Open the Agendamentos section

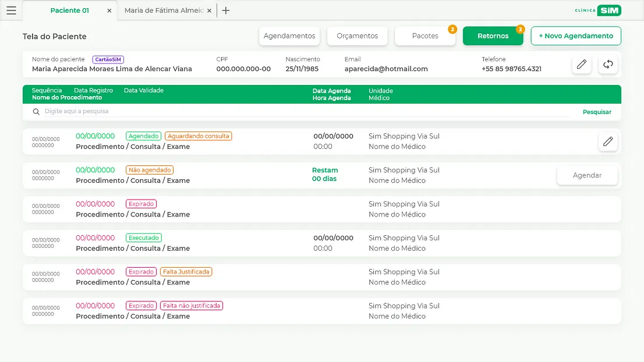coord(289,36)
